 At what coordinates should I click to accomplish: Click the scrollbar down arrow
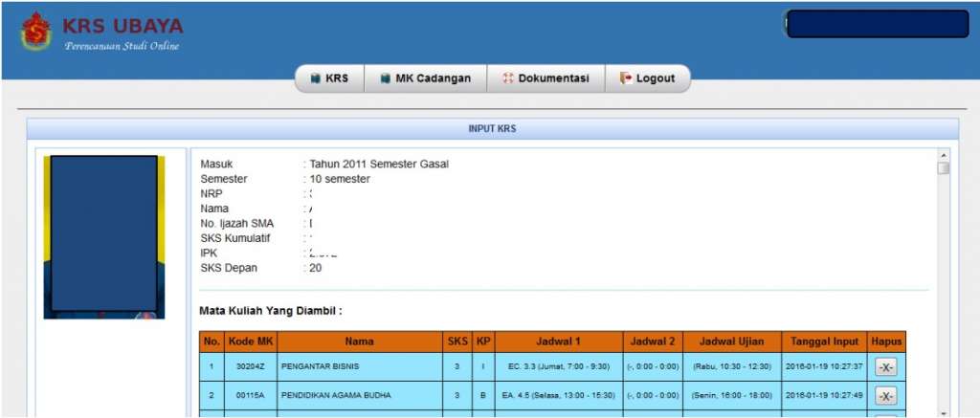point(944,410)
